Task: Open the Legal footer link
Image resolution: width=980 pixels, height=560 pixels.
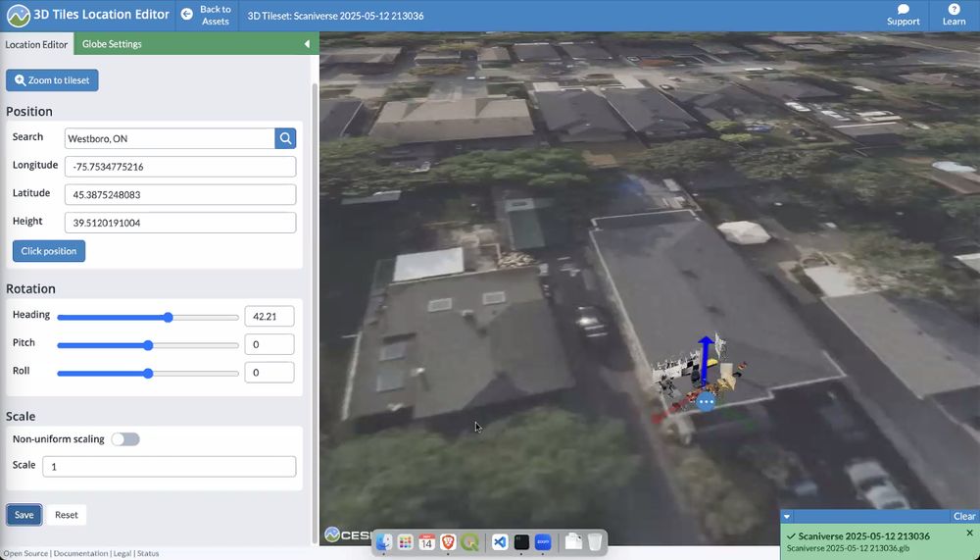Action: [x=122, y=553]
